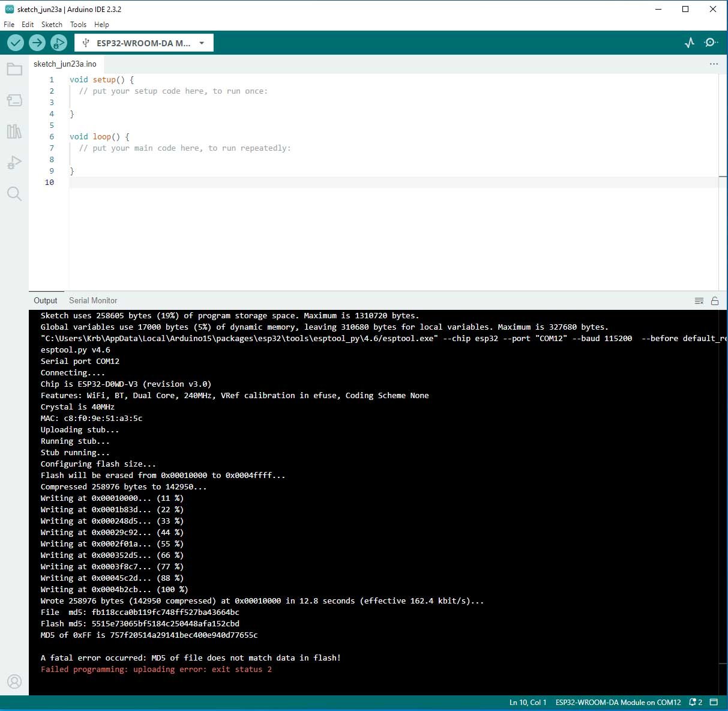Toggle the output panel lock icon
The width and height of the screenshot is (728, 711).
coord(715,301)
